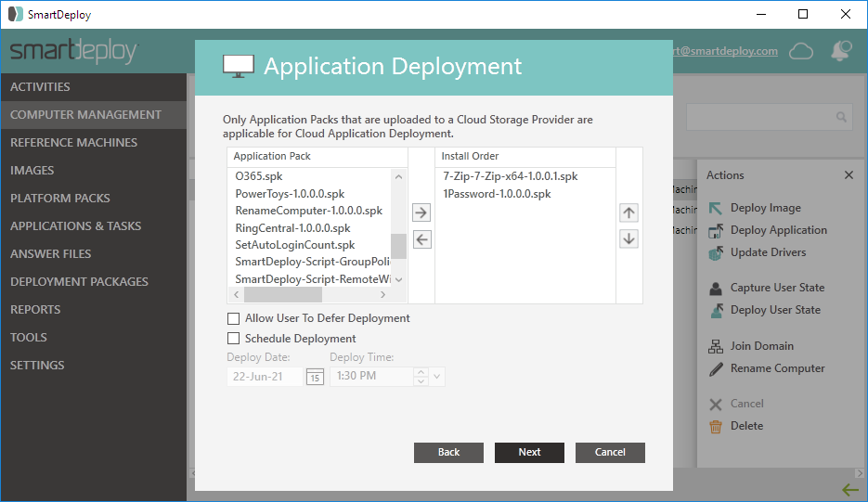Tick the Schedule Deployment checkbox
Screen dimensions: 868x502
pos(234,338)
